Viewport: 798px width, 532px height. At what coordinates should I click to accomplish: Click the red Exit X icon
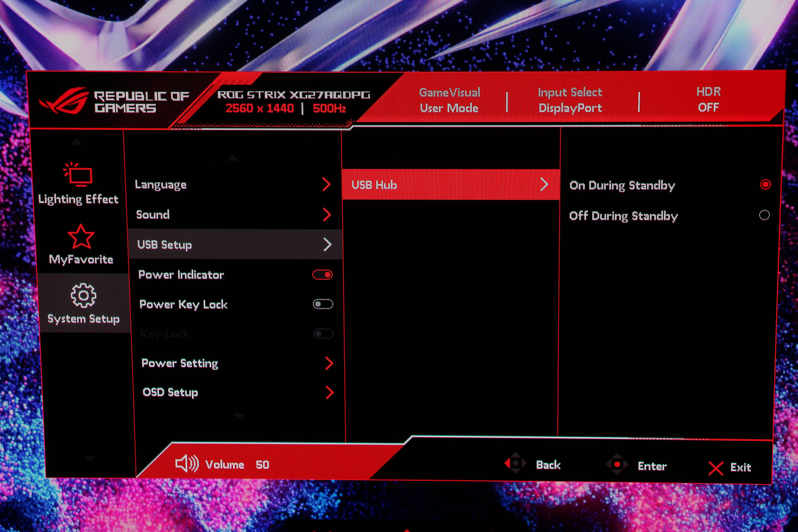(x=716, y=468)
